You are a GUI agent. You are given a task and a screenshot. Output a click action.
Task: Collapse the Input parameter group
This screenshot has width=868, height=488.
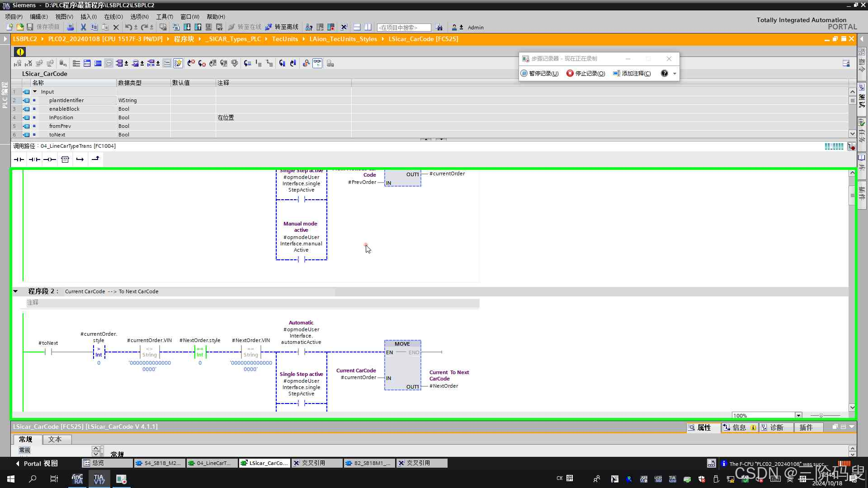click(35, 92)
